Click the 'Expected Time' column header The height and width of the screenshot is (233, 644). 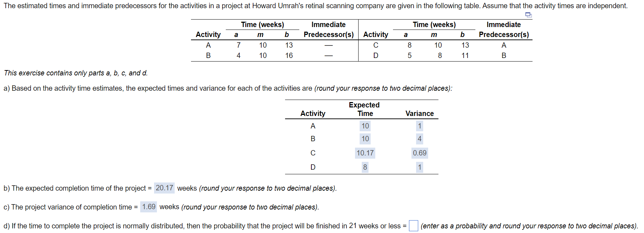point(364,109)
